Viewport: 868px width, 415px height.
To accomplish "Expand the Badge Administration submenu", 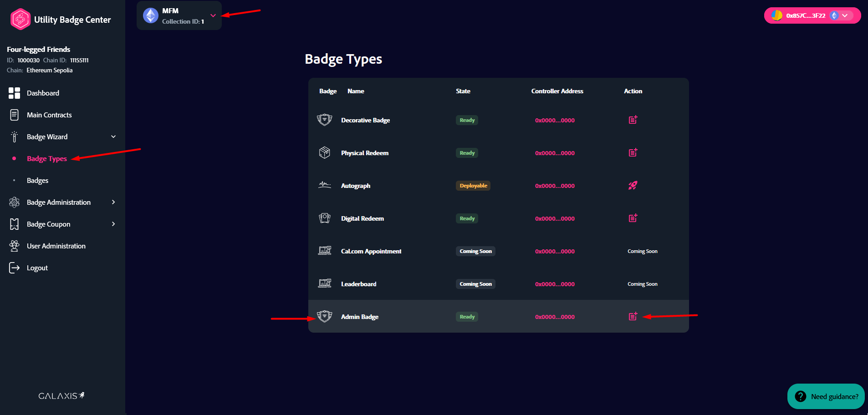I will pyautogui.click(x=113, y=202).
